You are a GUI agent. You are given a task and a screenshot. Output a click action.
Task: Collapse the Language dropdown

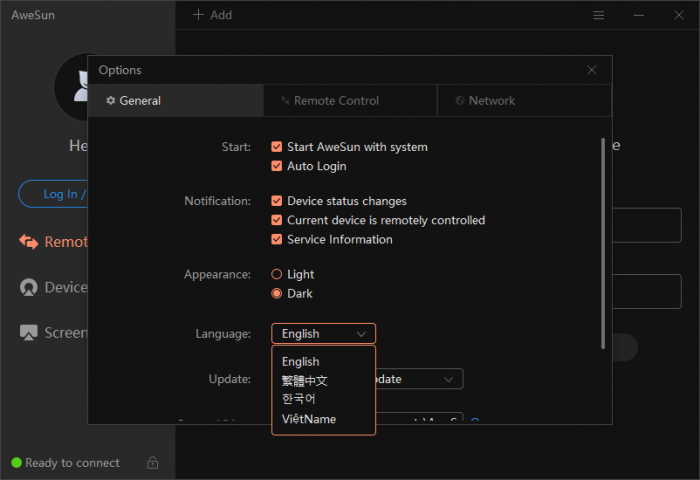point(323,334)
